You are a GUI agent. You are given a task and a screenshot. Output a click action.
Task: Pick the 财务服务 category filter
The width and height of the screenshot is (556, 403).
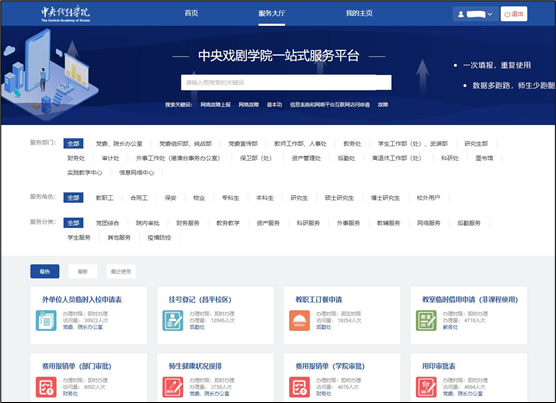point(188,223)
